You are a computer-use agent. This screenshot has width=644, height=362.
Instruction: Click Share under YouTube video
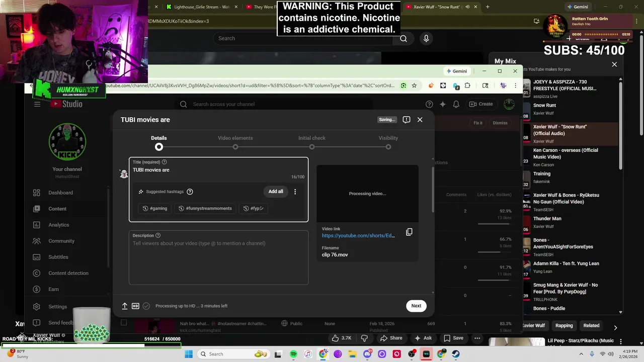pos(391,338)
